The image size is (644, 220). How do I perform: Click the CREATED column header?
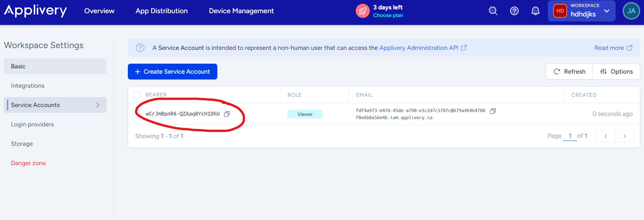tap(584, 95)
